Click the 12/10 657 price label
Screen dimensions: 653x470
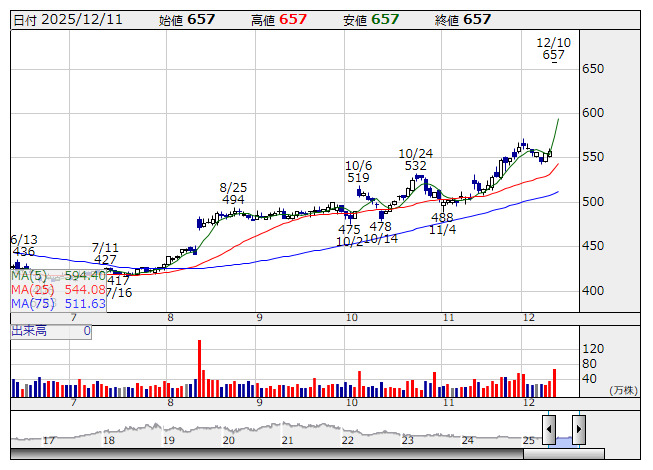pos(553,49)
